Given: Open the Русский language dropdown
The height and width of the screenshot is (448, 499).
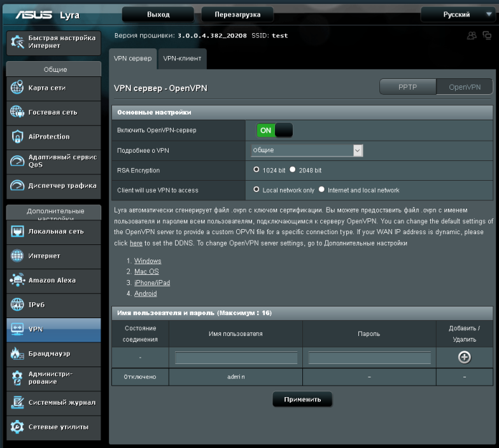Looking at the screenshot, I should coord(458,14).
